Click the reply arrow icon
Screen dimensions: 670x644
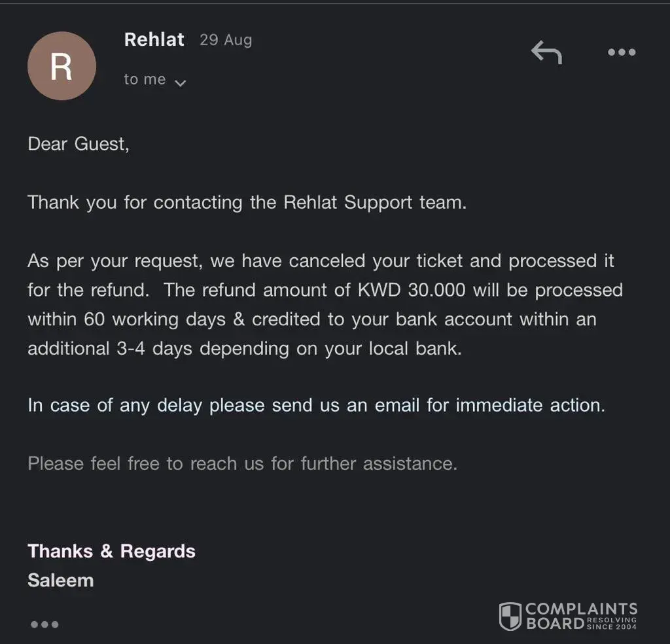(x=546, y=52)
